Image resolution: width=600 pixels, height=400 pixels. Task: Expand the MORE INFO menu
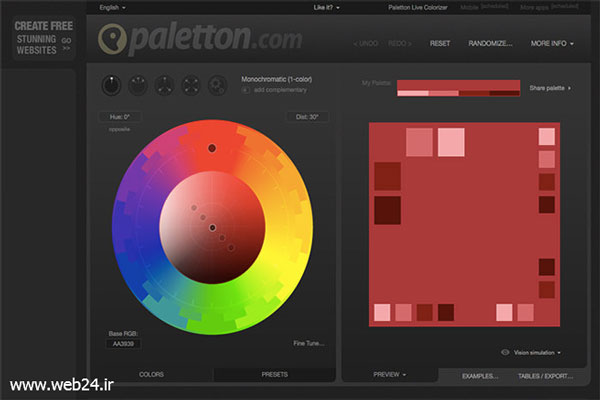tap(552, 44)
